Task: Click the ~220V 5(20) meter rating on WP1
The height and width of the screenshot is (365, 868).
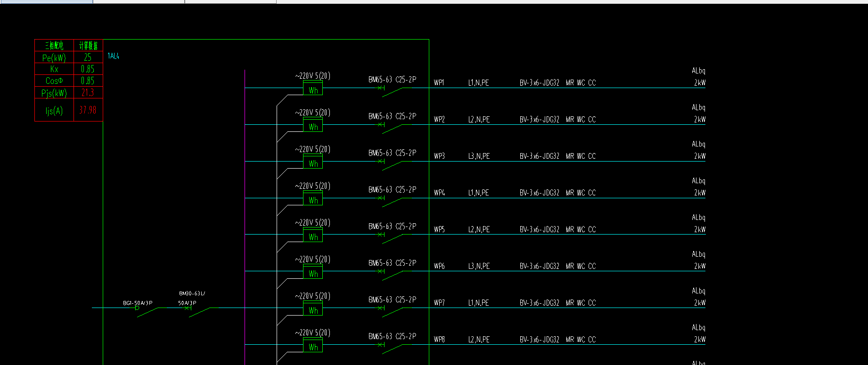Action: (312, 76)
